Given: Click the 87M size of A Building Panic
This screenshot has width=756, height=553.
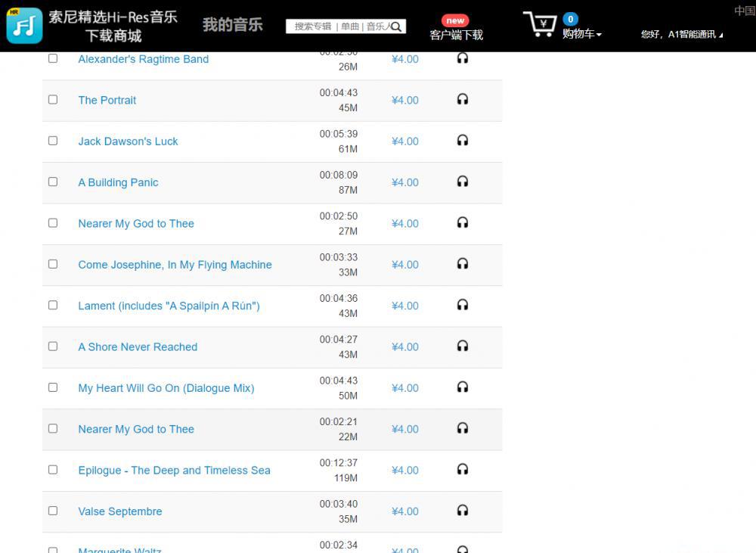Looking at the screenshot, I should (x=348, y=190).
